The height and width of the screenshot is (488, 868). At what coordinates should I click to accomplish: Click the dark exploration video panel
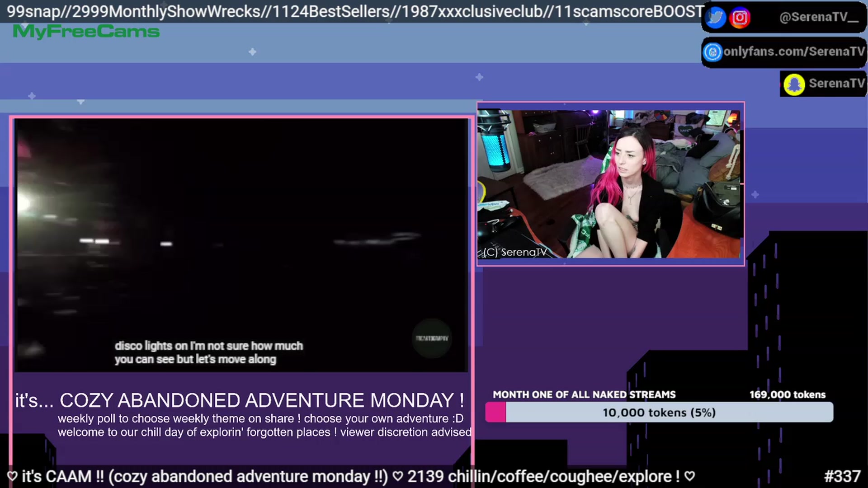[x=241, y=245]
